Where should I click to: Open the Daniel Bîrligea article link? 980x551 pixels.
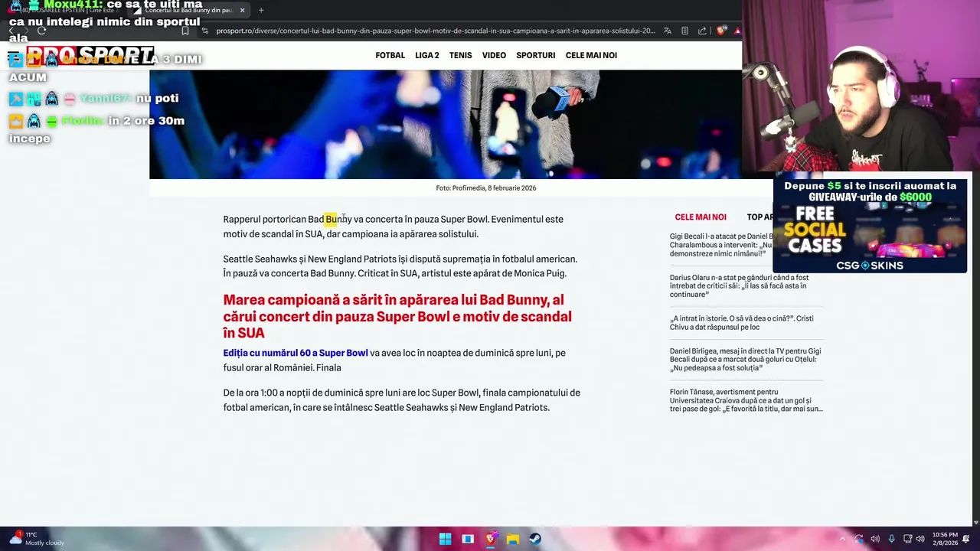[745, 359]
